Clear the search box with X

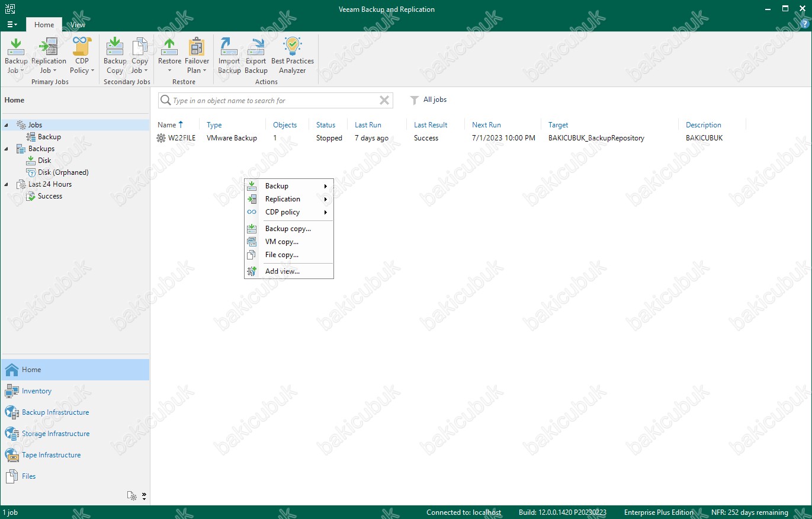click(384, 101)
